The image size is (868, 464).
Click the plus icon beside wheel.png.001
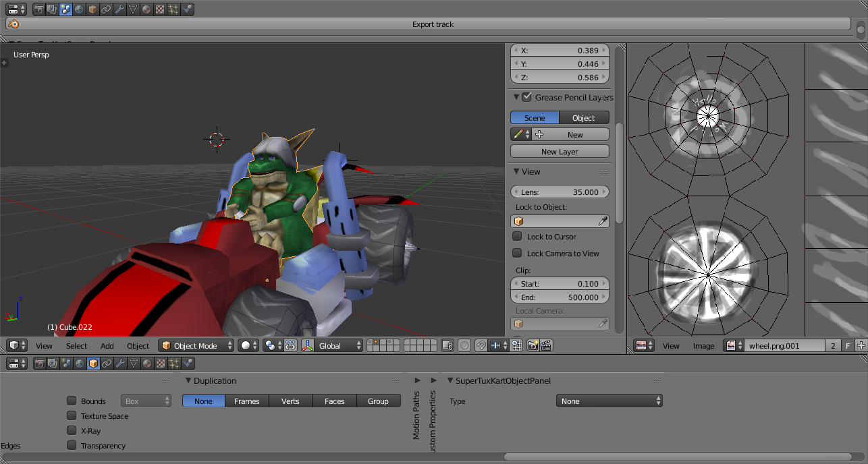tap(861, 345)
